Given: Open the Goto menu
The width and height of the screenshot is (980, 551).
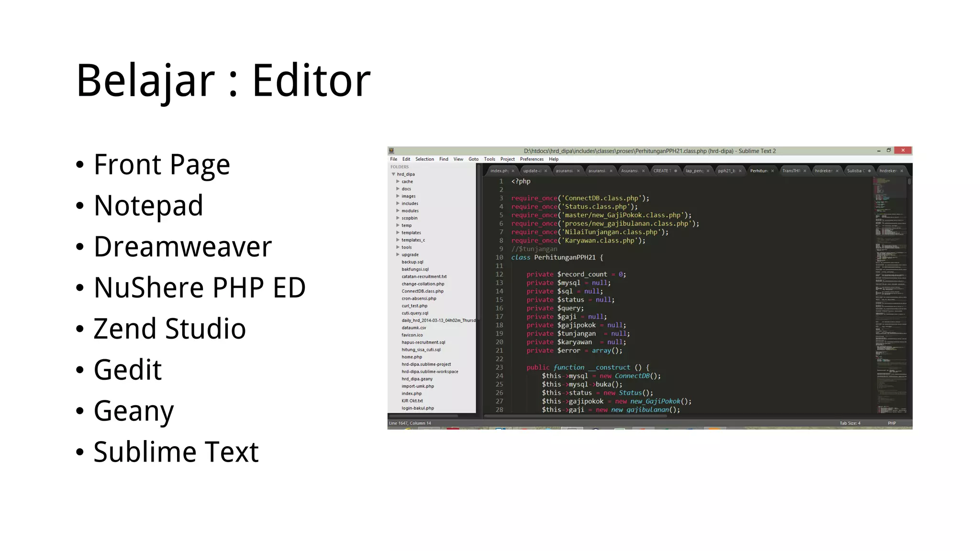Looking at the screenshot, I should 473,159.
